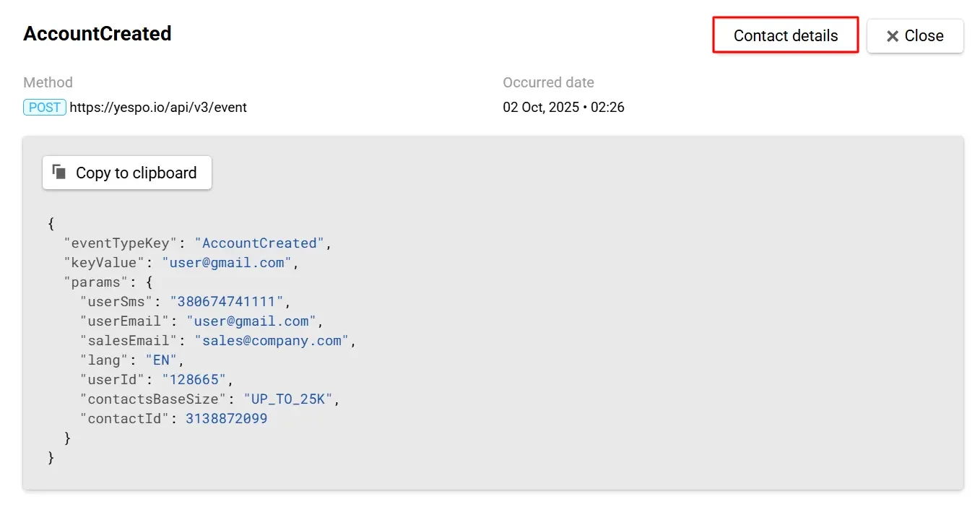Click the contactsBaseSize value UP_TO_25K
Image resolution: width=980 pixels, height=512 pixels.
[287, 399]
